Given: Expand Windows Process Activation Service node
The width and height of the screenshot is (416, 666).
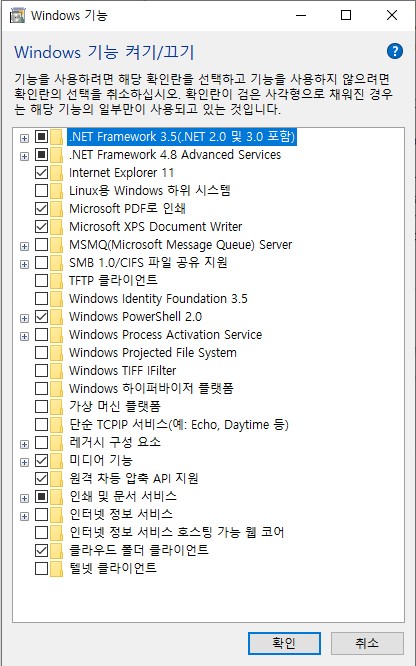Looking at the screenshot, I should click(x=25, y=336).
